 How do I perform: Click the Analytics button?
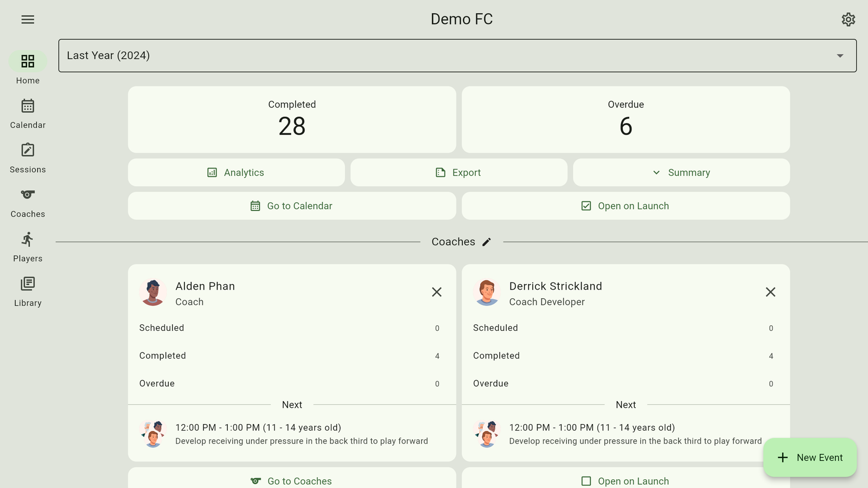236,172
